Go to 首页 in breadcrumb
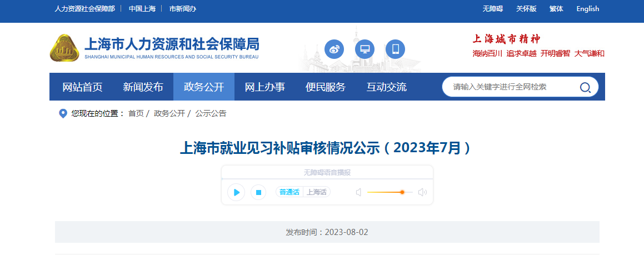 136,114
